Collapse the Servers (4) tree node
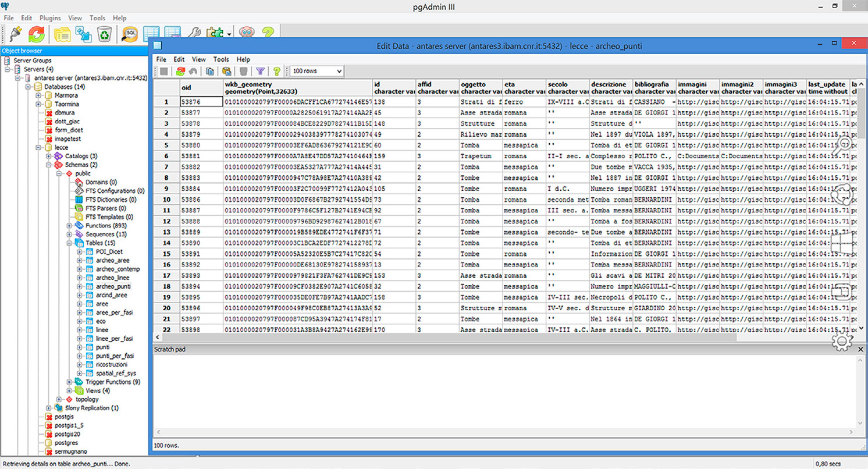Screen dimensions: 868x469 point(8,69)
